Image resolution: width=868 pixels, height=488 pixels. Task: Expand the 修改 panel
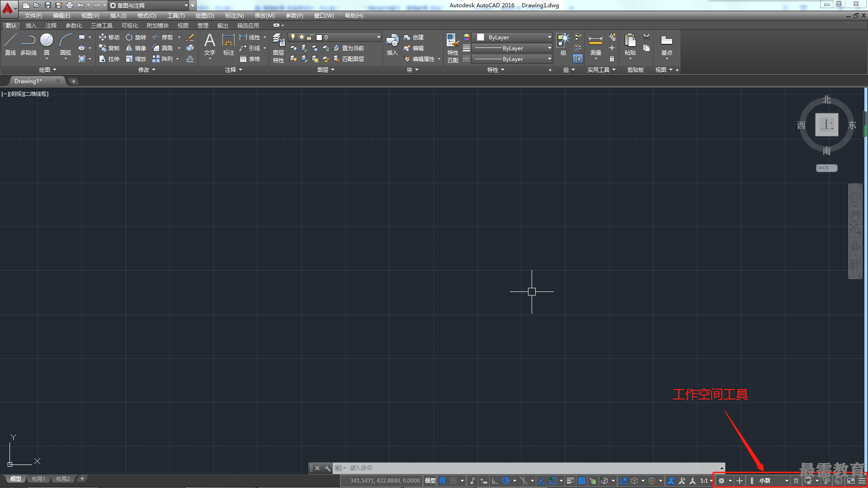146,70
